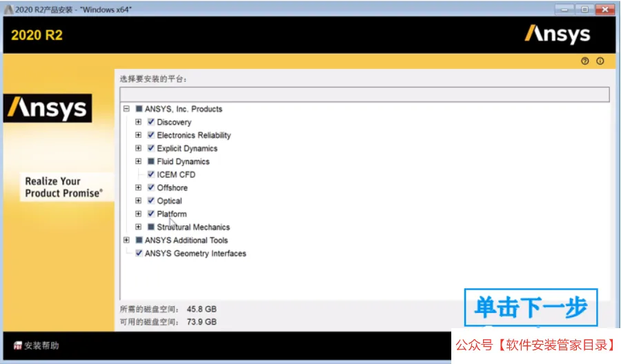Viewport: 621px width, 364px height.
Task: Uncheck the Electronics Reliability checkbox
Action: point(151,135)
